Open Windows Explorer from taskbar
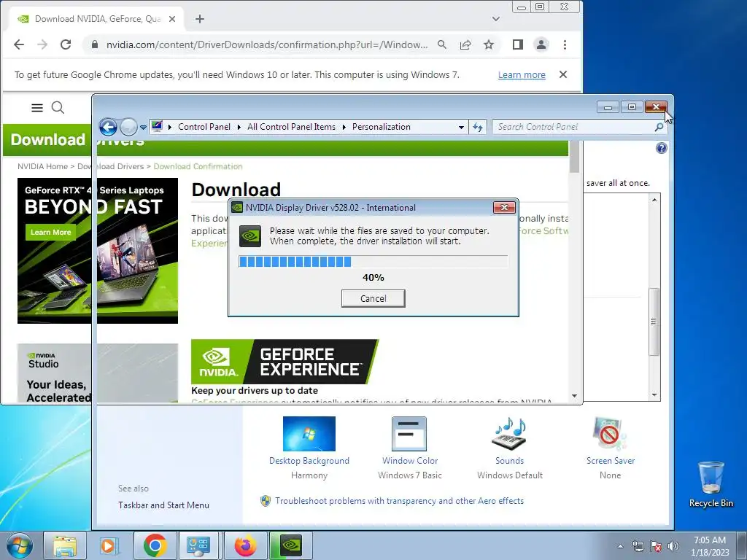 [x=65, y=545]
